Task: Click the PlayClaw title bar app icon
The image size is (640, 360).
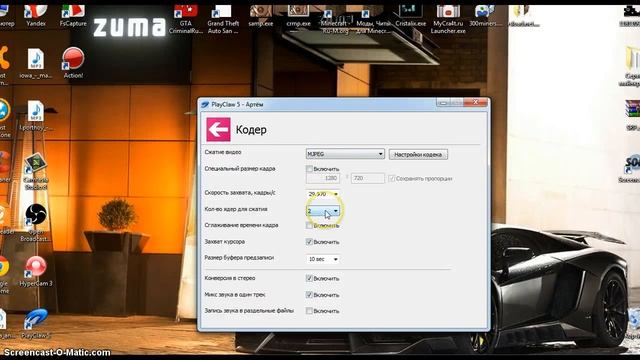Action: click(x=205, y=104)
